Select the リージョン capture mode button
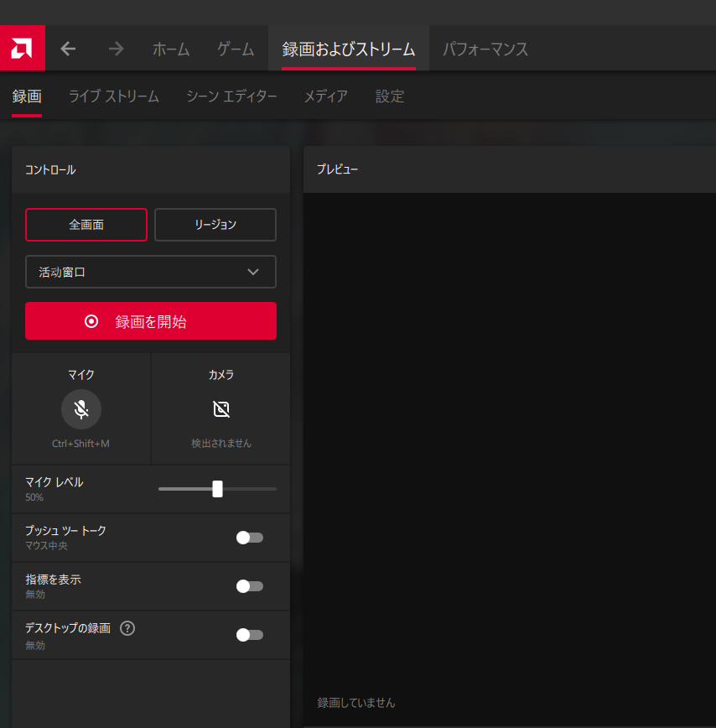Screen dimensions: 716x728 [215, 225]
